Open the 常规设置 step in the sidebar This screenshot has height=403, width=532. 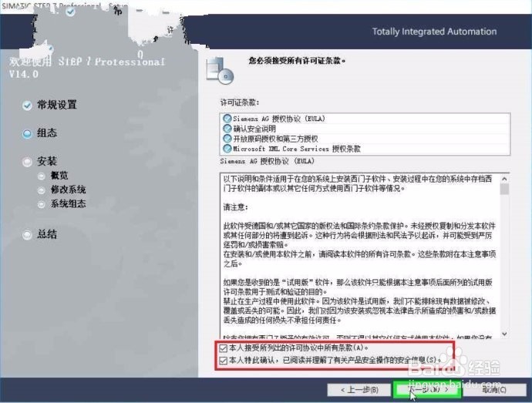click(56, 105)
